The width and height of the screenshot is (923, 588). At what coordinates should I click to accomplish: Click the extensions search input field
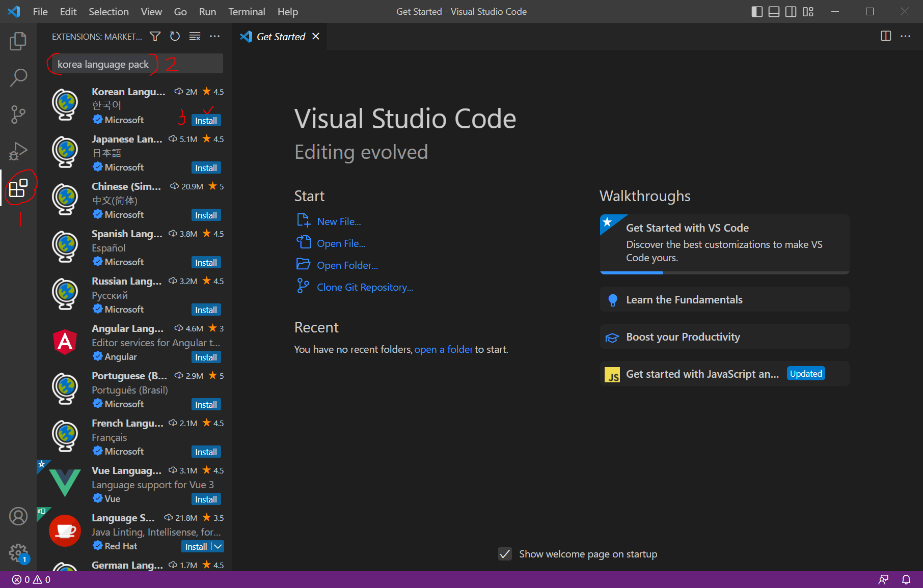(137, 64)
